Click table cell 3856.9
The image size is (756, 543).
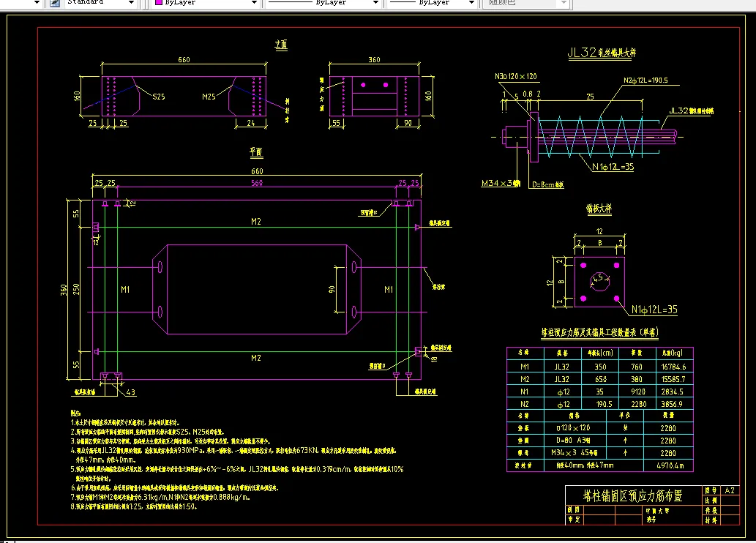[673, 404]
